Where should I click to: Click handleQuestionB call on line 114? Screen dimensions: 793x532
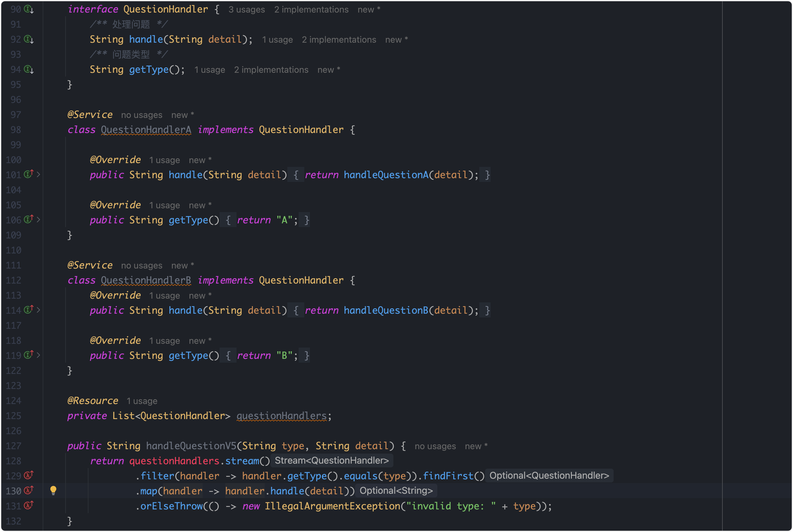[386, 310]
